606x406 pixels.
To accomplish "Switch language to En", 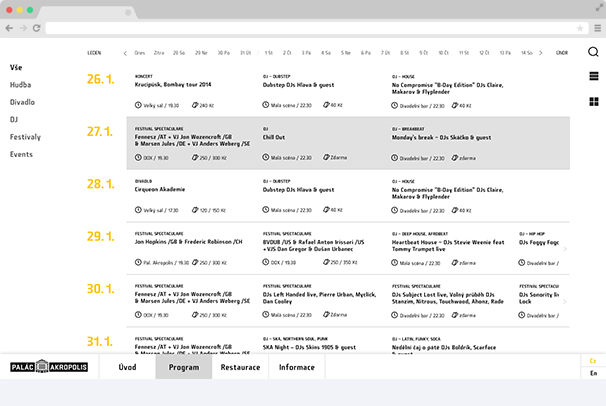I will click(x=593, y=373).
